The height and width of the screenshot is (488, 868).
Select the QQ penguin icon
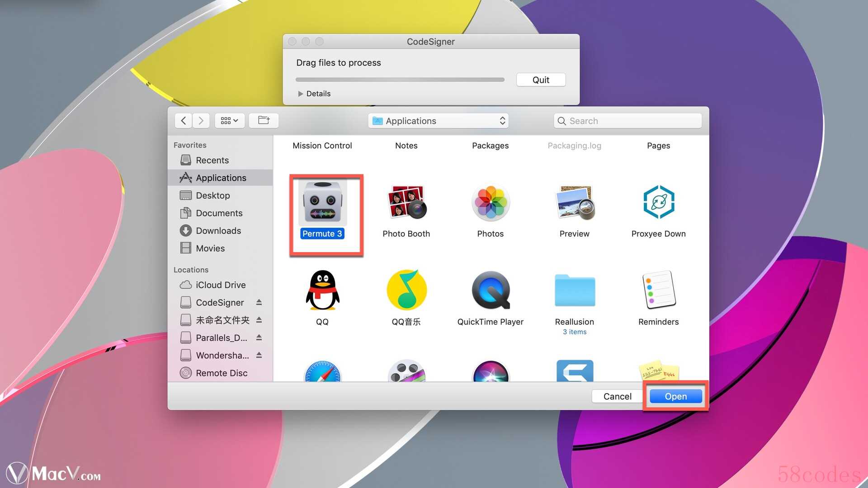point(322,291)
